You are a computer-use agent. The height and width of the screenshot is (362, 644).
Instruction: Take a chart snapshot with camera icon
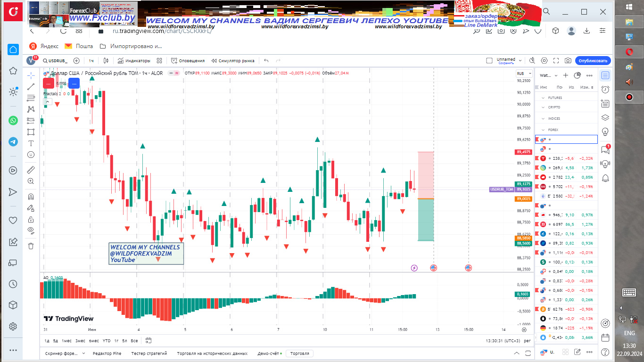(x=568, y=61)
